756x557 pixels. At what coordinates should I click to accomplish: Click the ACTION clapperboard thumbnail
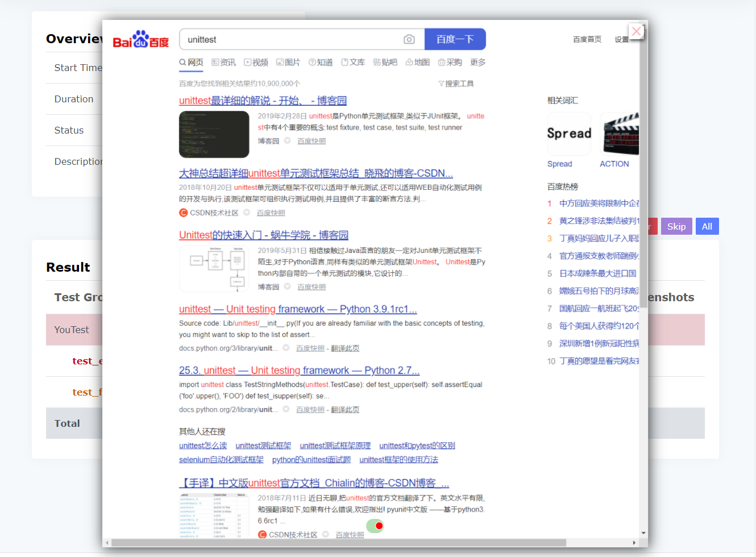(620, 134)
